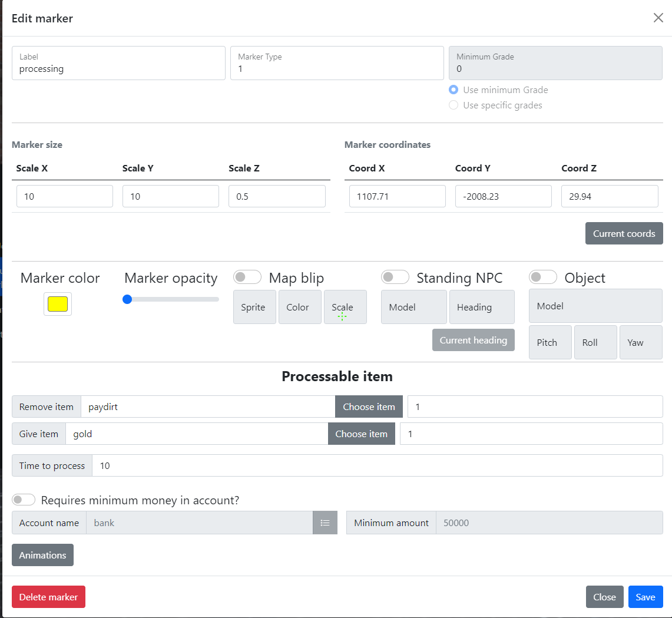
Task: Edit the Scale Y value
Action: click(x=171, y=196)
